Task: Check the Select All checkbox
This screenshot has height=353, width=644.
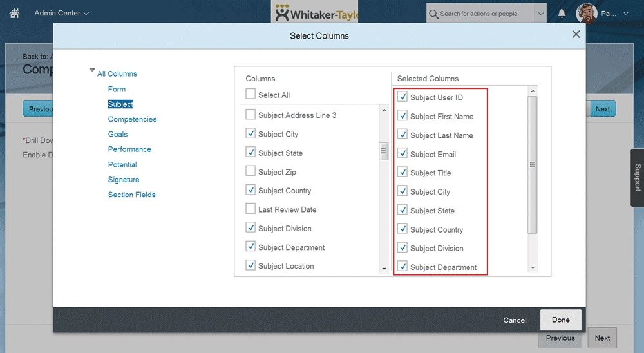Action: click(251, 94)
